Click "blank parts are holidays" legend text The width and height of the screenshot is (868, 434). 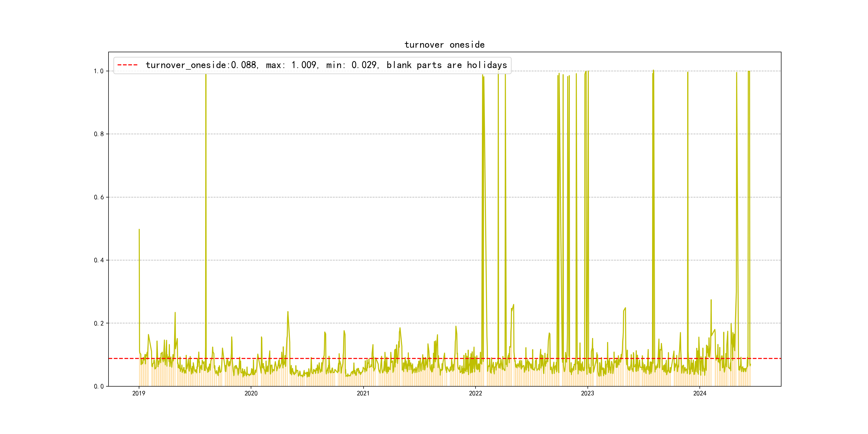point(447,65)
